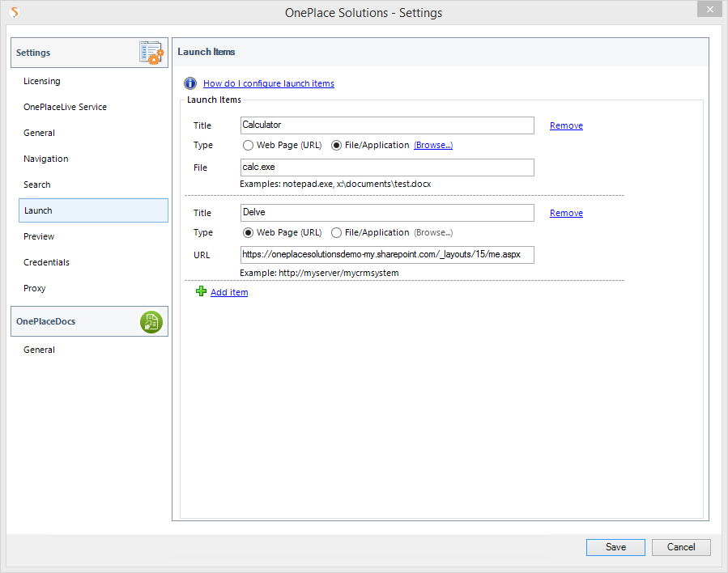The width and height of the screenshot is (728, 573).
Task: Remove the Calculator launch item
Action: [566, 125]
